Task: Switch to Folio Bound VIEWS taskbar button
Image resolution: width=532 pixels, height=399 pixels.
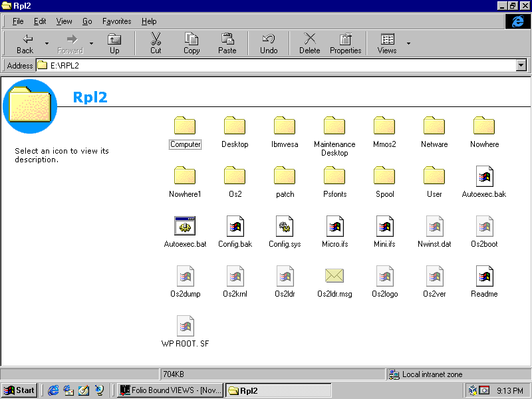Action: 171,390
